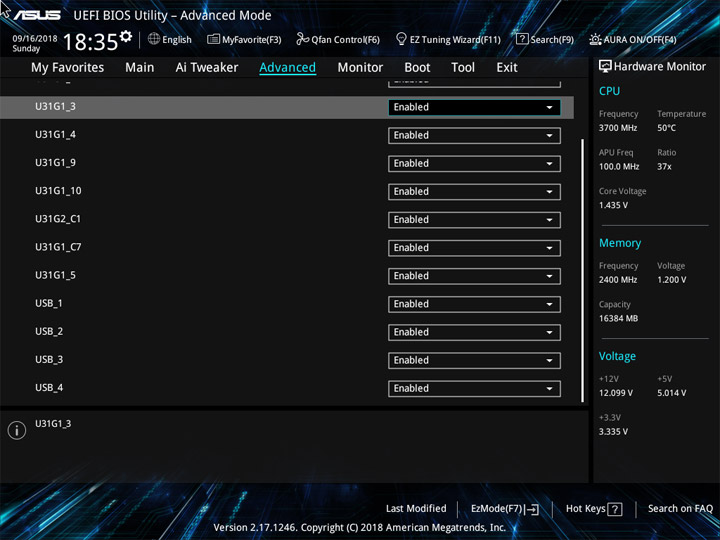Select the U31G1_C7 row label
This screenshot has width=720, height=540.
tap(58, 247)
